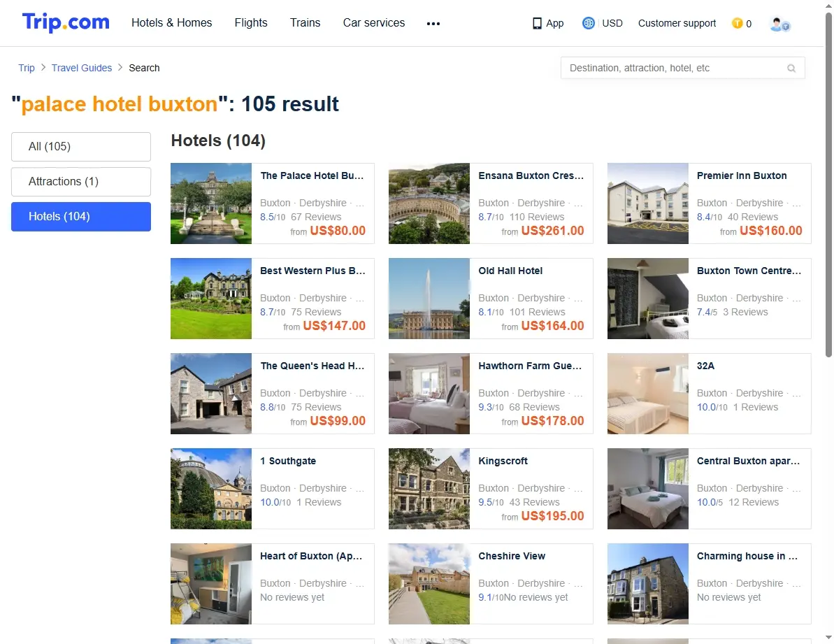
Task: Click Ensana Buxton Cres... title
Action: [531, 176]
